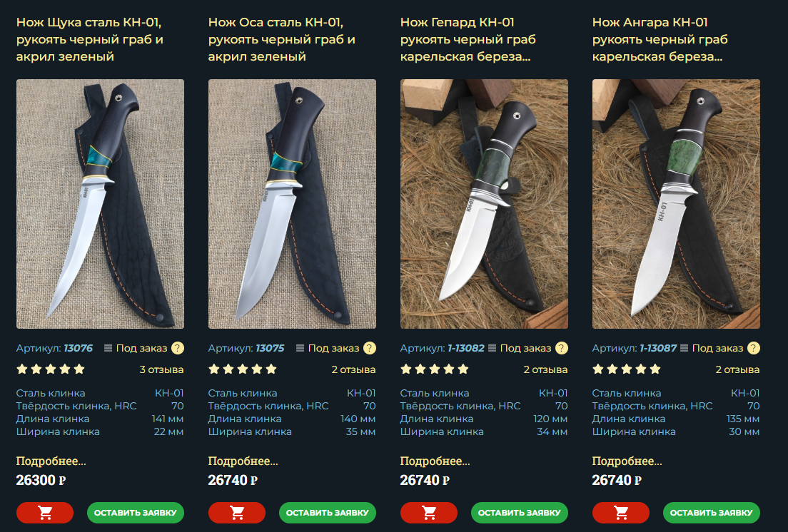Click Оставить заявку for Нож Щука
Screen dimensions: 788x532
click(x=135, y=513)
